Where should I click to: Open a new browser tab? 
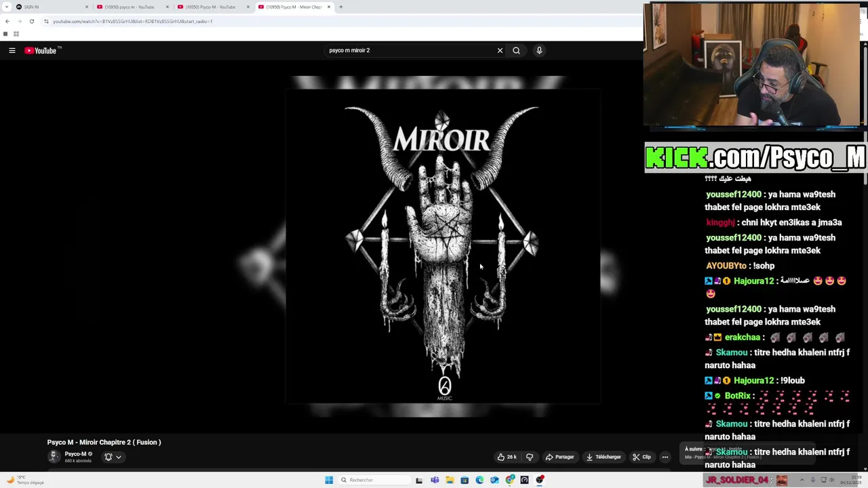pos(340,7)
